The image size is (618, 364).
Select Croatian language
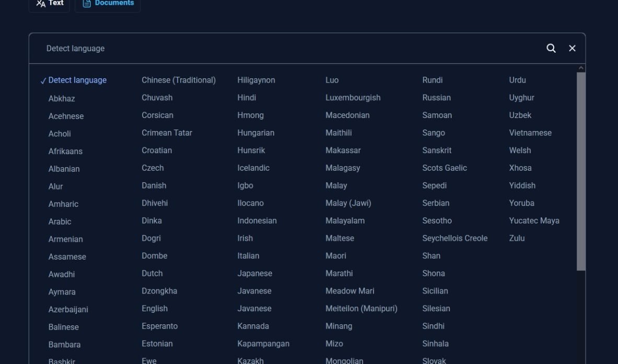[157, 150]
